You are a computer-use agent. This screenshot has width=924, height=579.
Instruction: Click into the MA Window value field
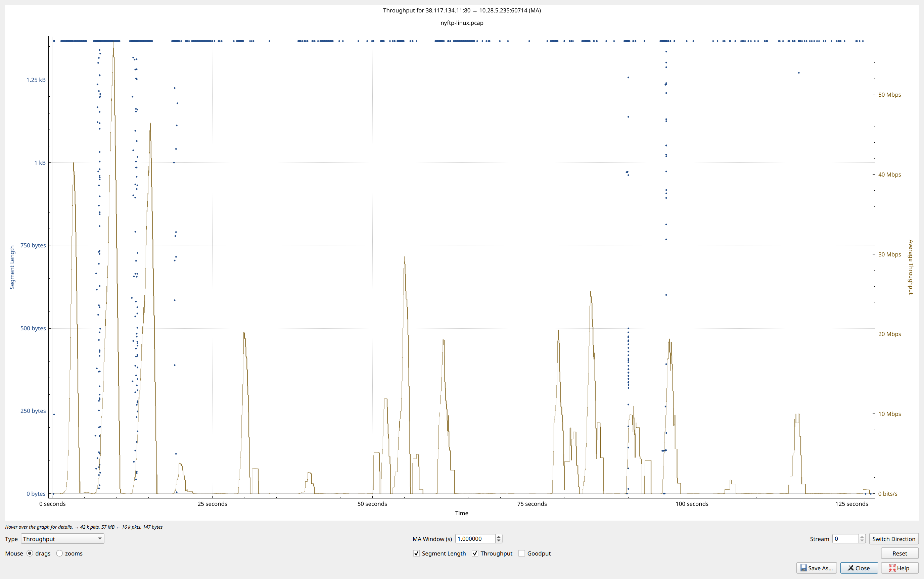[x=475, y=539]
